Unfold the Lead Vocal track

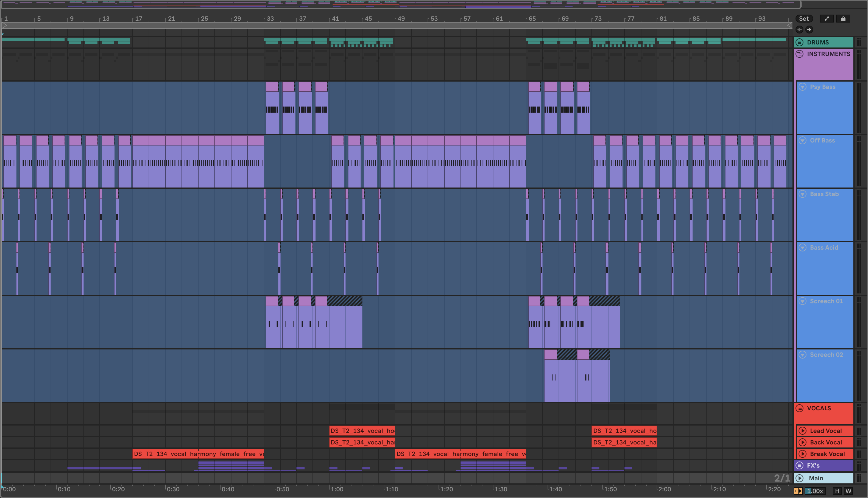click(802, 431)
